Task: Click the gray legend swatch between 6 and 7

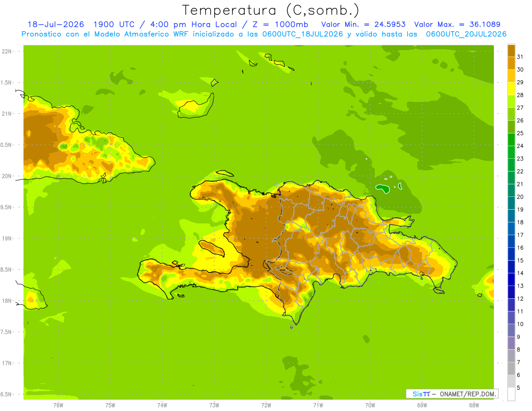Action: coord(512,368)
